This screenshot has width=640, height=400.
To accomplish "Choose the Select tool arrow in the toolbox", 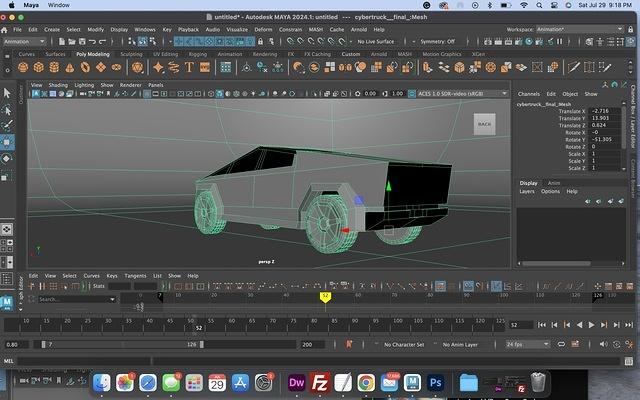I will coord(7,93).
